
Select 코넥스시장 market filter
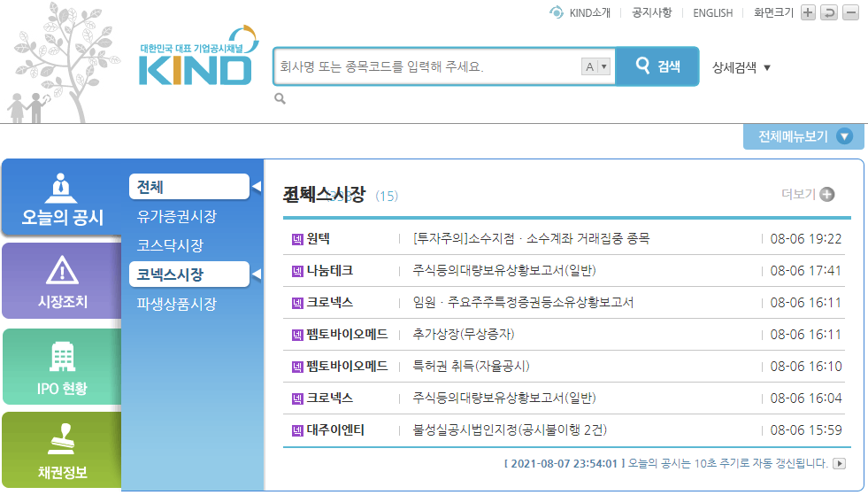click(x=189, y=274)
